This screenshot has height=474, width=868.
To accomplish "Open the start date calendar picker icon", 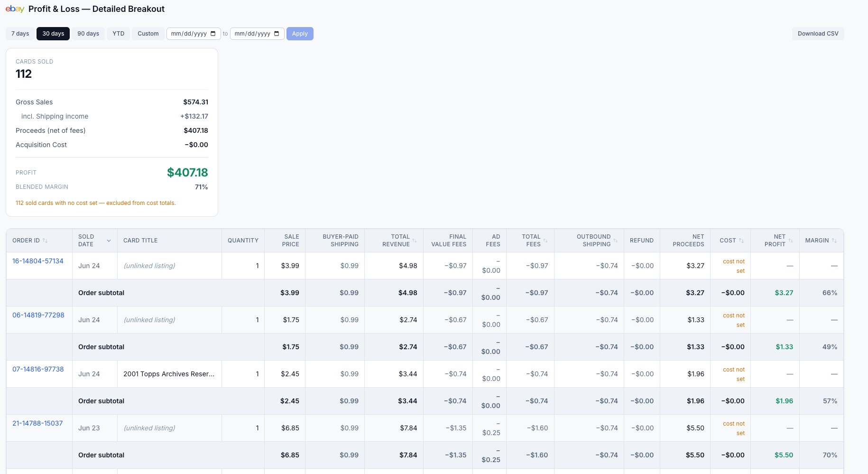I will click(213, 34).
